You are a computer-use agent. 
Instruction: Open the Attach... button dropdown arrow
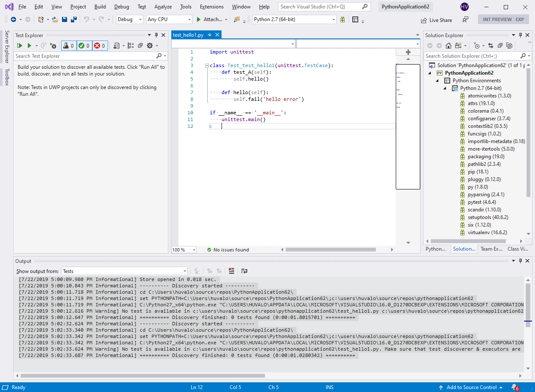pyautogui.click(x=226, y=19)
